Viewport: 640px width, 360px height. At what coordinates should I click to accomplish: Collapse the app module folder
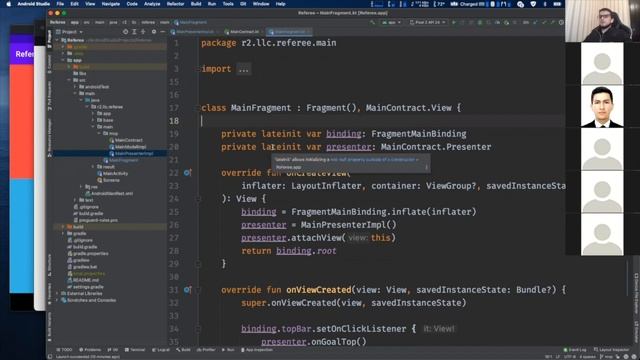(63, 60)
